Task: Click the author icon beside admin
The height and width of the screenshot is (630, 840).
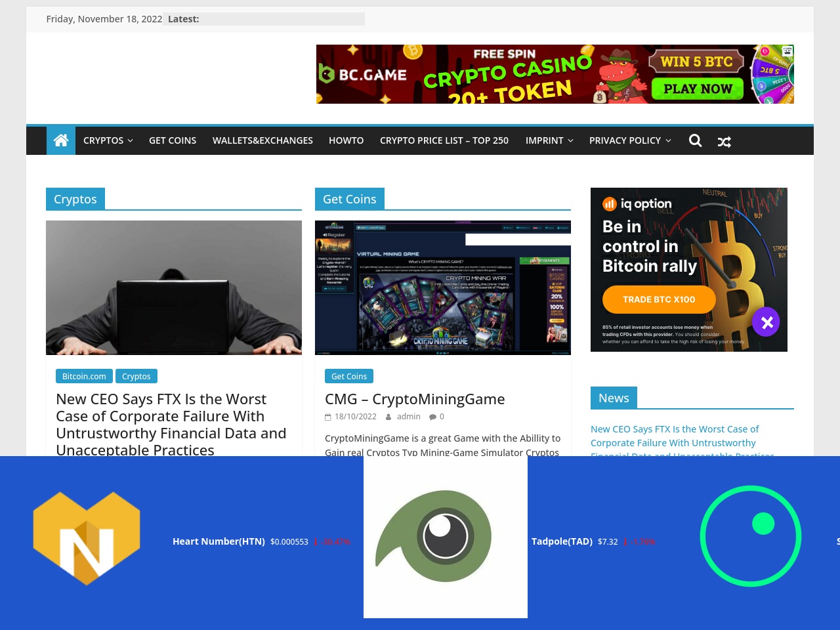Action: click(388, 417)
